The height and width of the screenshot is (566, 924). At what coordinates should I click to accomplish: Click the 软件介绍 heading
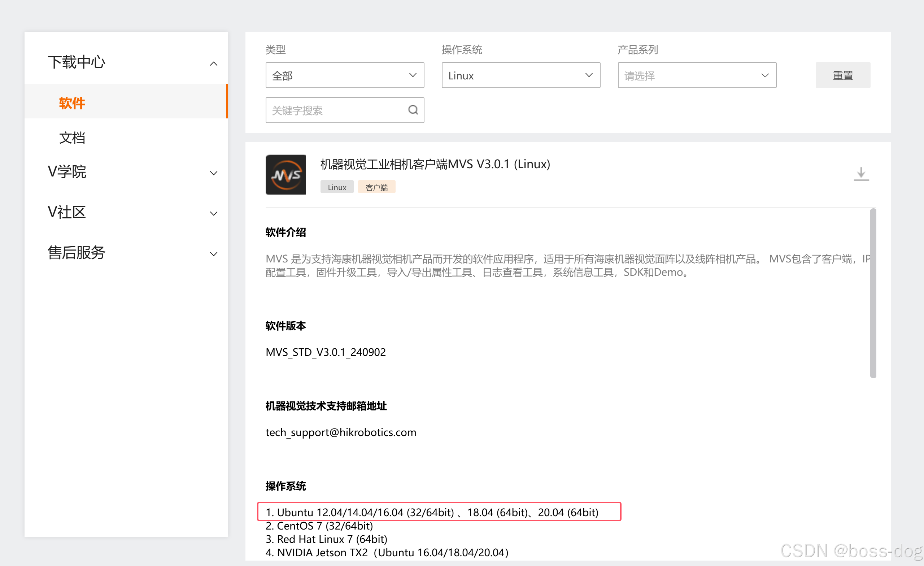click(x=286, y=232)
